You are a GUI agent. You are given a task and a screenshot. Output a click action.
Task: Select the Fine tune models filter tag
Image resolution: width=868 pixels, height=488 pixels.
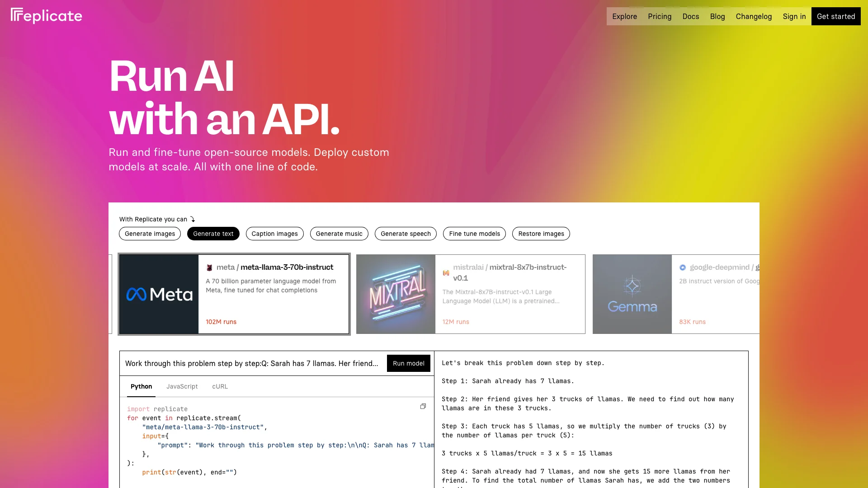[475, 233]
